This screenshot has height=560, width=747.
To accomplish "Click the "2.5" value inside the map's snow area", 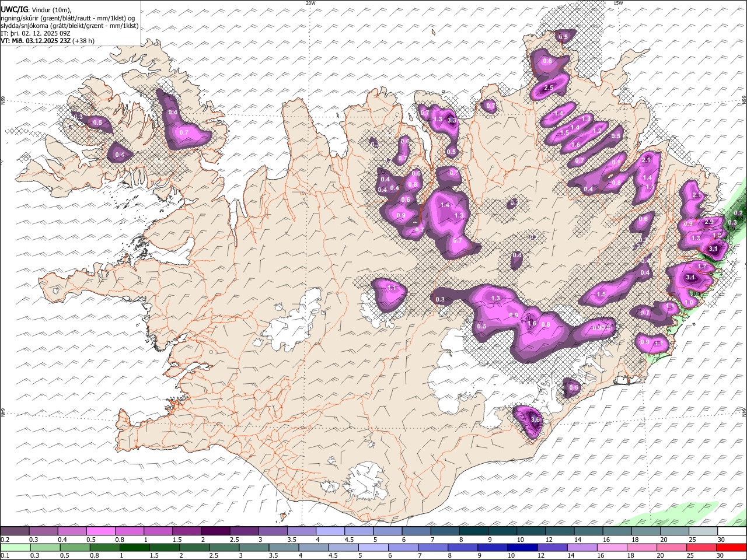I will pyautogui.click(x=548, y=88).
